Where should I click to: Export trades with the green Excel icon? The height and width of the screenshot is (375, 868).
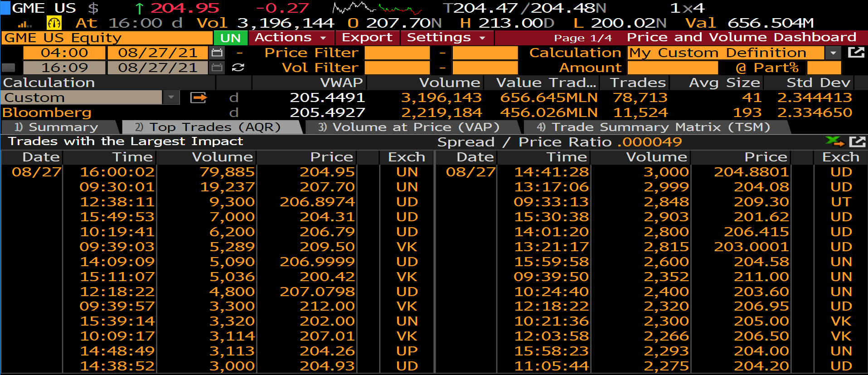point(835,142)
